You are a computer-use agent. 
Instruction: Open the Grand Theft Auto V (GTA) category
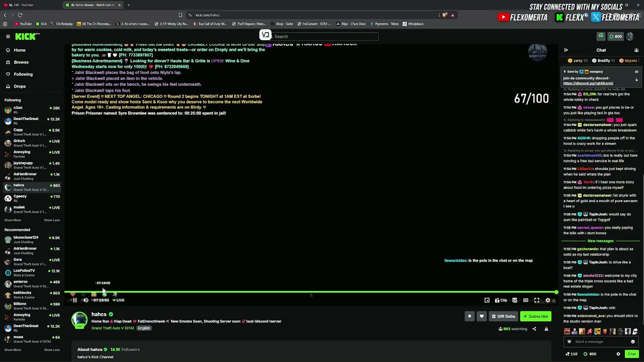point(113,328)
